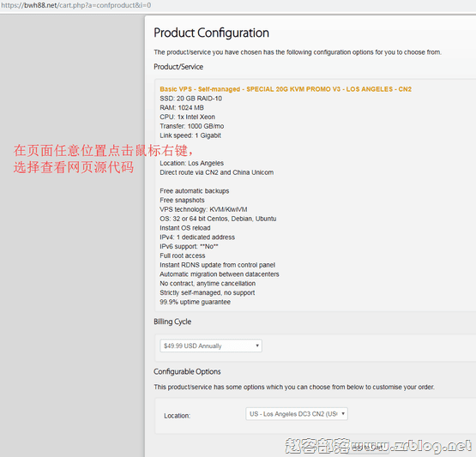Click the Link speed: 1 Gigabit line
This screenshot has height=457, width=476.
point(190,135)
